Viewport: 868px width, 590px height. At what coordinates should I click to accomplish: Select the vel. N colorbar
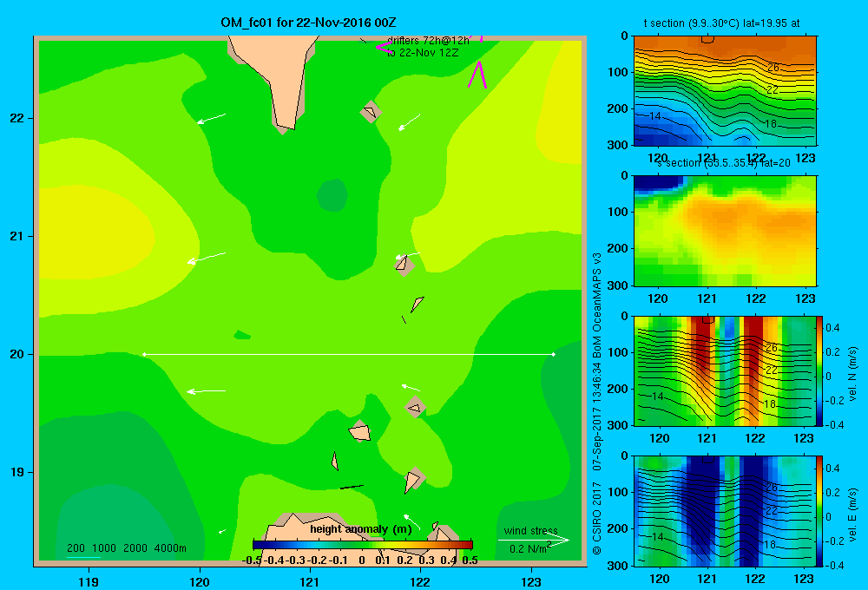(x=820, y=370)
